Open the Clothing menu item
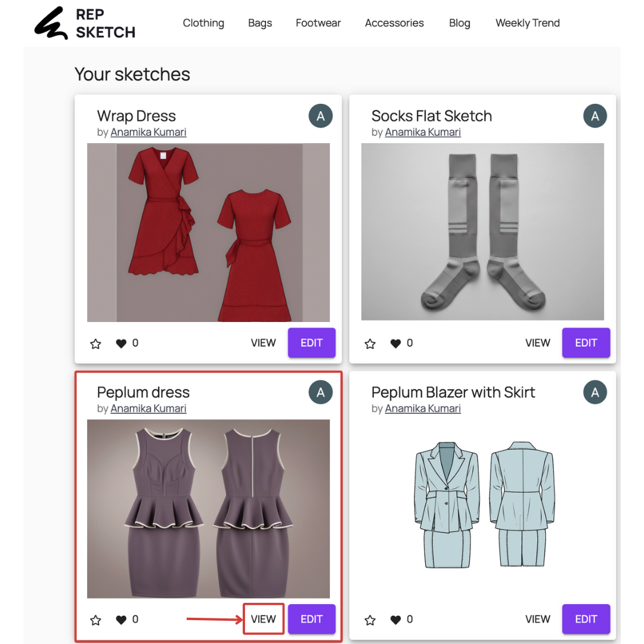This screenshot has width=644, height=644. 203,23
